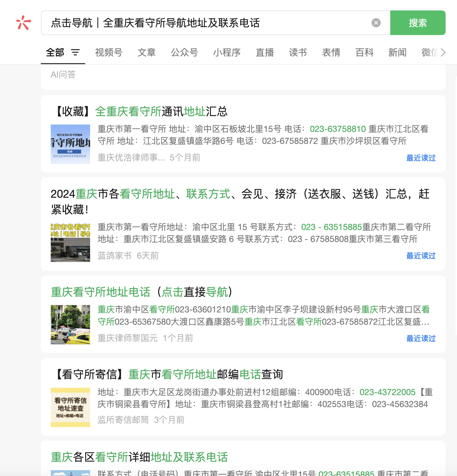The height and width of the screenshot is (476, 457).
Task: Focus the search input field
Action: (x=215, y=23)
